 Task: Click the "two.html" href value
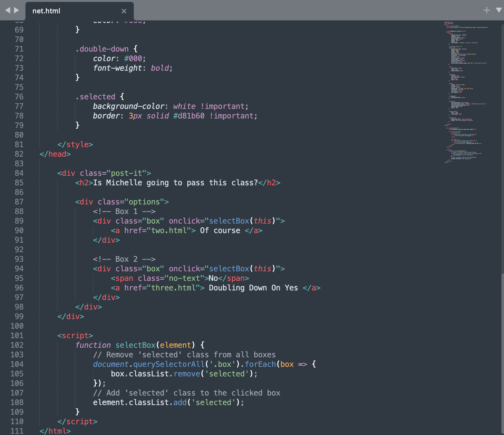point(169,231)
